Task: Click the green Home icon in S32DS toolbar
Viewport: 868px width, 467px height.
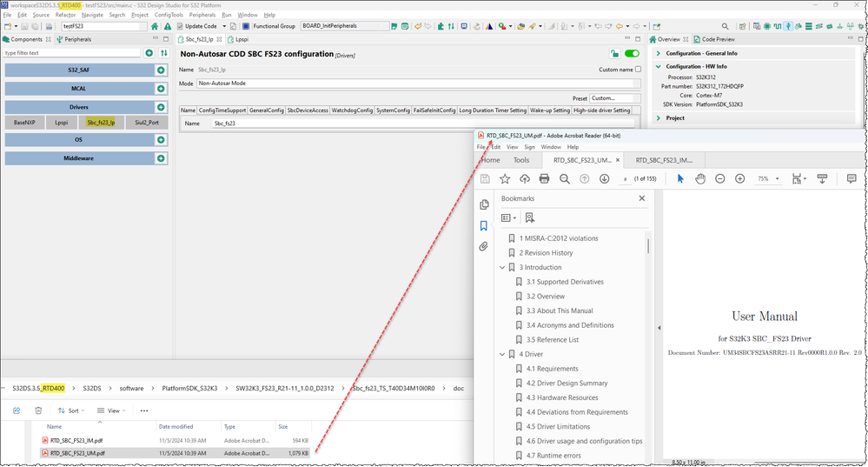Action: tap(155, 26)
